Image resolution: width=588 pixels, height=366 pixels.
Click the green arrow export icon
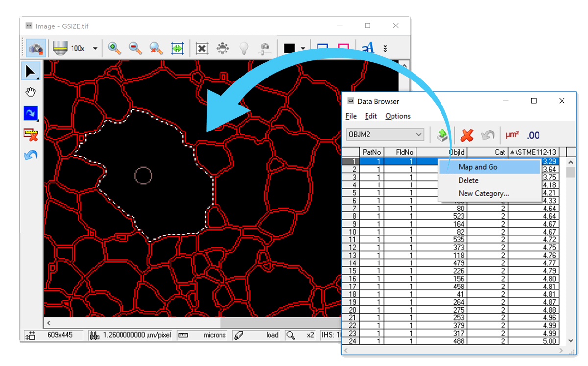point(442,135)
